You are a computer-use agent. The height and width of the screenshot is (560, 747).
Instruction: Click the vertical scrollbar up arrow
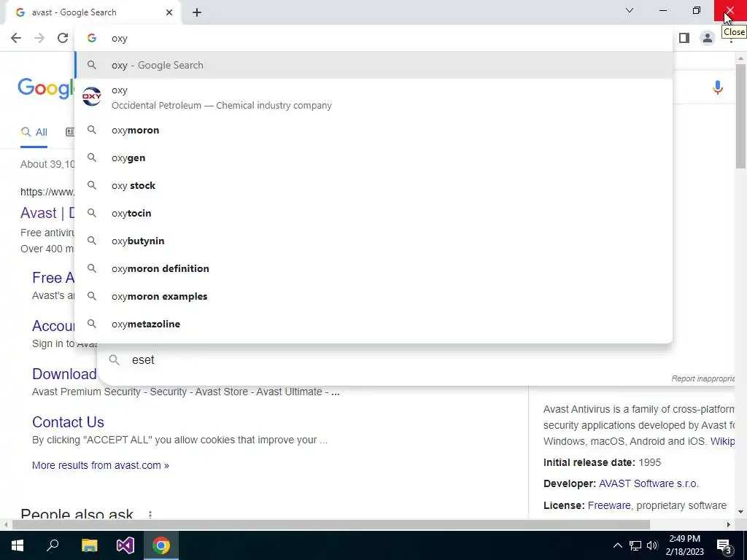[x=740, y=58]
